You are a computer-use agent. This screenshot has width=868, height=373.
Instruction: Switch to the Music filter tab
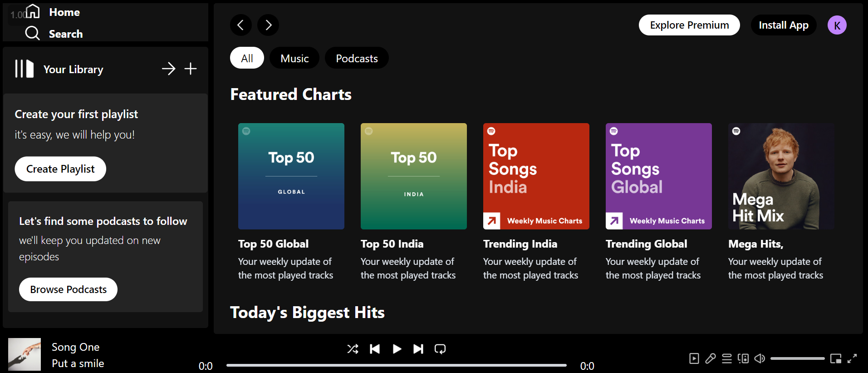click(294, 58)
